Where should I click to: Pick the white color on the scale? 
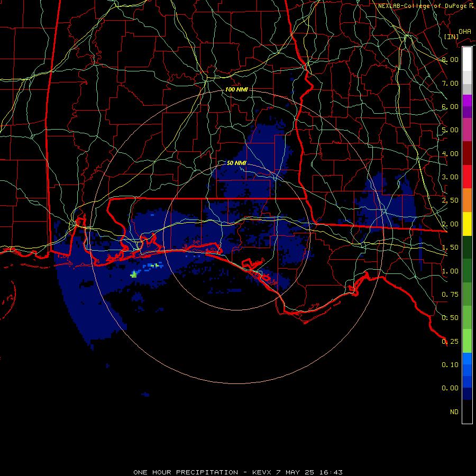point(467,59)
